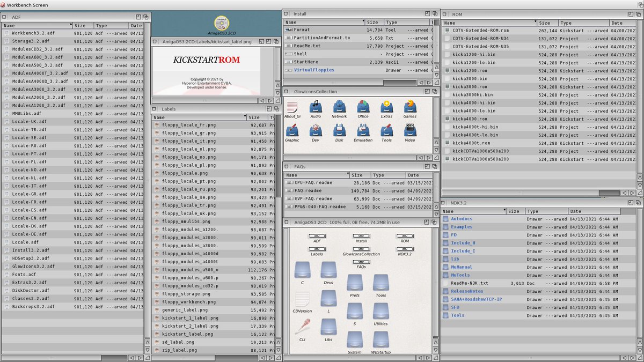644x362 pixels.
Task: Open the Office drawer icon
Action: point(363,106)
